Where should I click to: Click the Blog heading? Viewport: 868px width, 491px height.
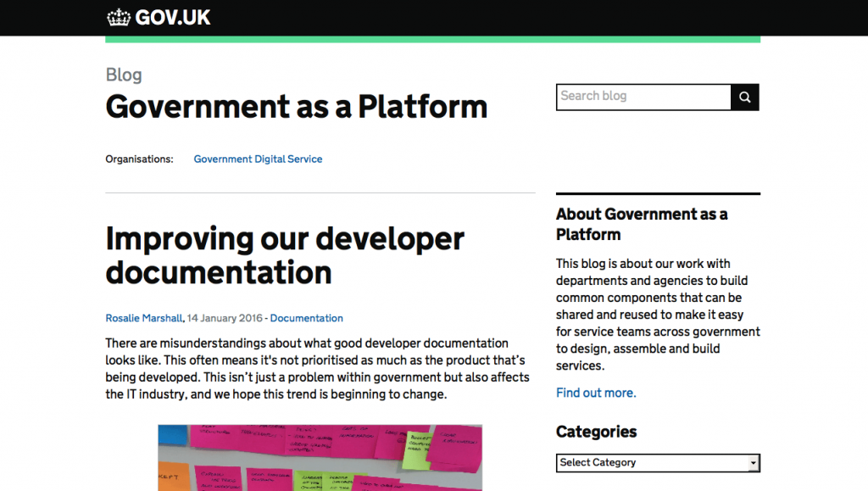(124, 75)
